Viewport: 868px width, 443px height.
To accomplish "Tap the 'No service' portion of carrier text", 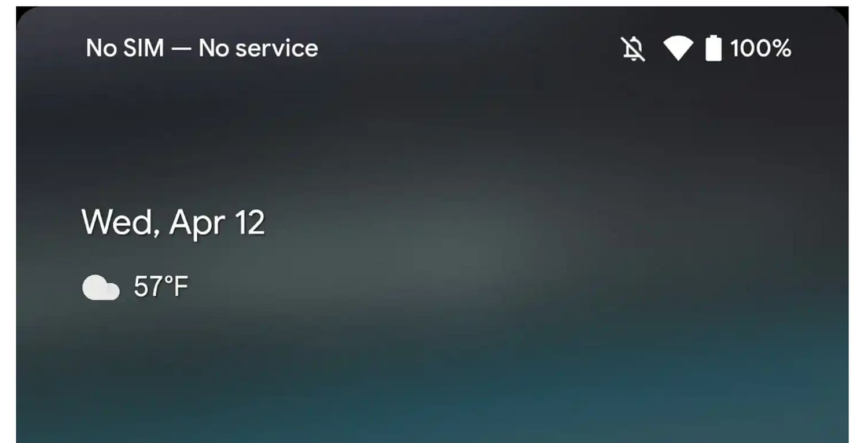I will 258,49.
